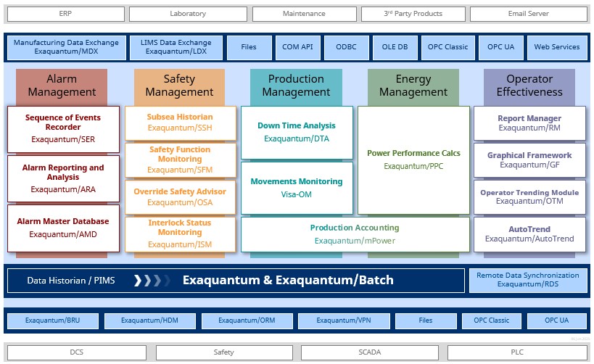Image resolution: width=594 pixels, height=364 pixels.
Task: Click OPC Classic in the top interface row
Action: (x=447, y=47)
